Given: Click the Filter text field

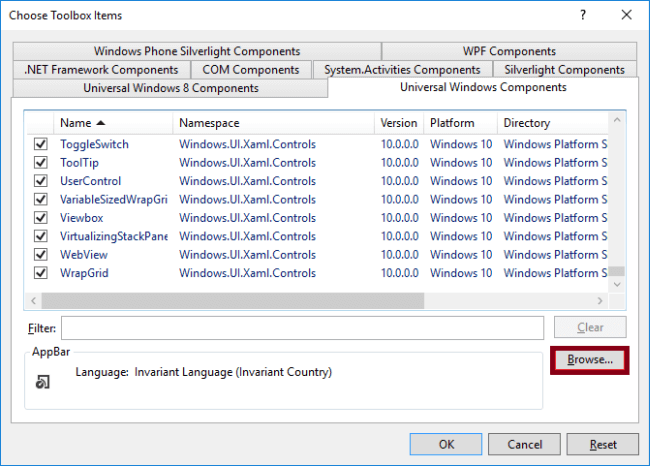Looking at the screenshot, I should [x=302, y=327].
